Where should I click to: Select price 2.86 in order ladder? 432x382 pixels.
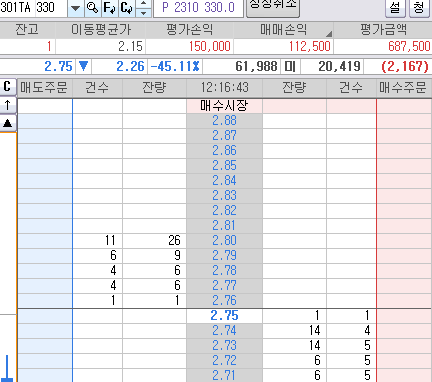[224, 150]
